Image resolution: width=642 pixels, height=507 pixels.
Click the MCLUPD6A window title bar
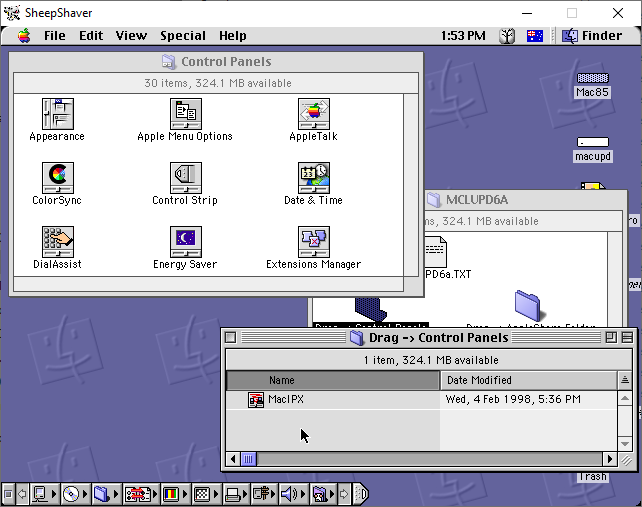(526, 200)
